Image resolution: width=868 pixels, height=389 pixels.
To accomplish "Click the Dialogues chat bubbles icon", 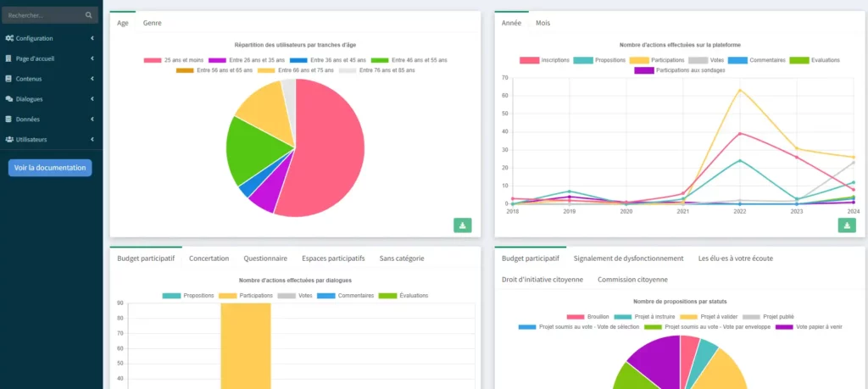I will (x=8, y=99).
